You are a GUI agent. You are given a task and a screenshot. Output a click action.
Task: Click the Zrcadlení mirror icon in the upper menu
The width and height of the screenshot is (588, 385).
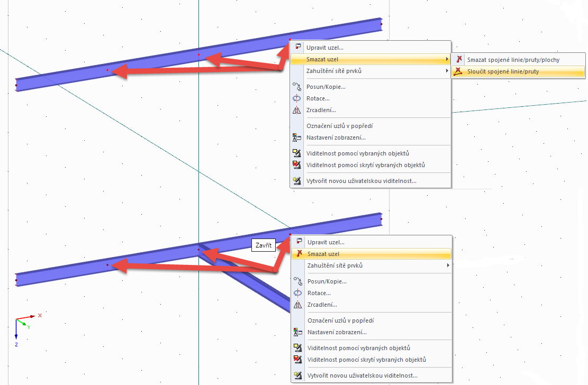tap(296, 110)
